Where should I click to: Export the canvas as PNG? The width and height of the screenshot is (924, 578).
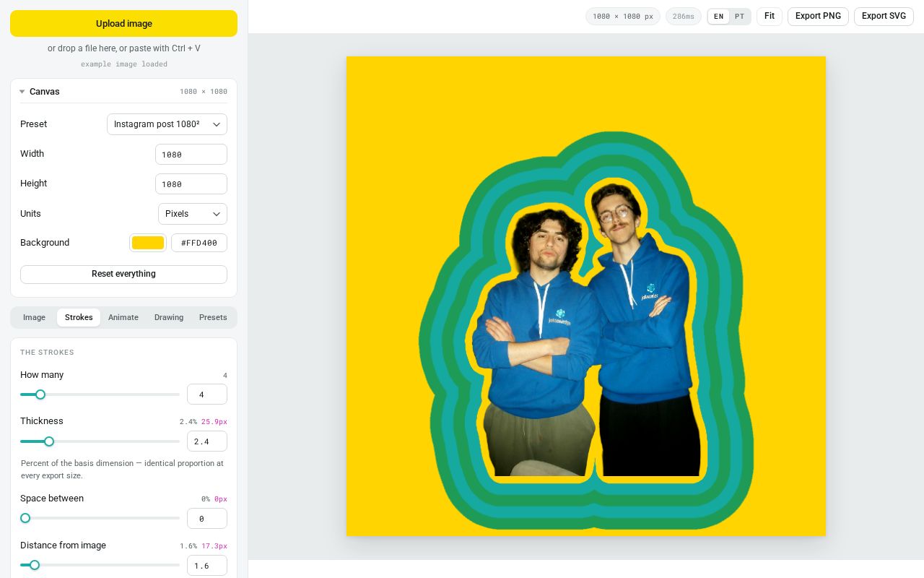click(x=818, y=17)
